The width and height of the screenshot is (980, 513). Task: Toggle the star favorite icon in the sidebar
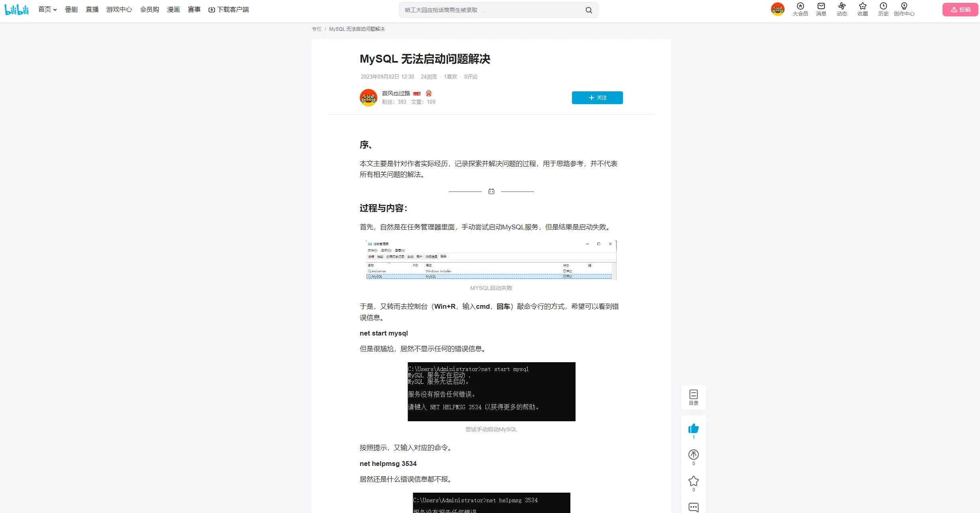pos(694,481)
